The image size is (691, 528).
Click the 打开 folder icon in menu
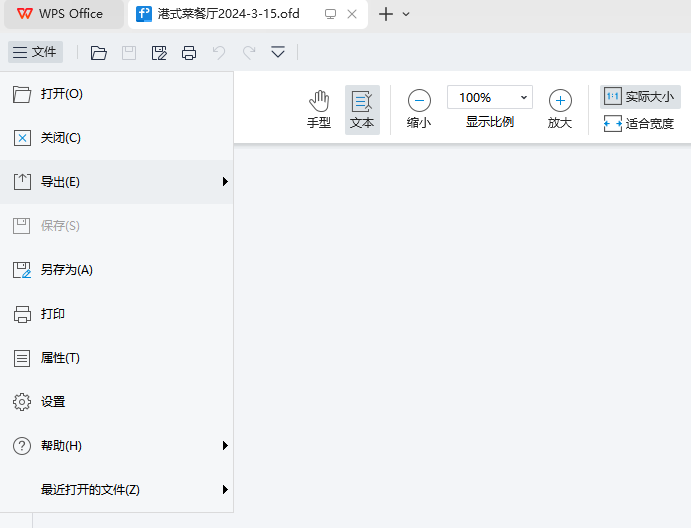point(22,94)
